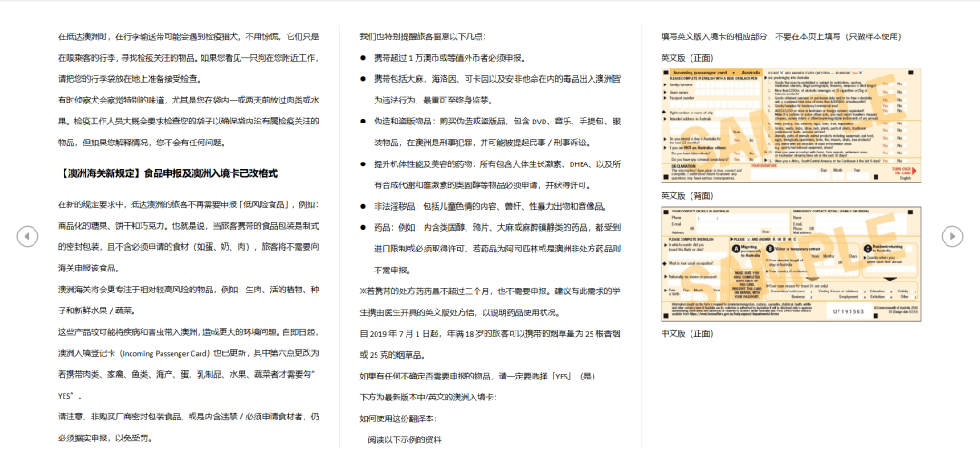Viewport: 980px width, 473px height.
Task: Click line containing 'Incoming Passenger Card'
Action: tap(189, 352)
